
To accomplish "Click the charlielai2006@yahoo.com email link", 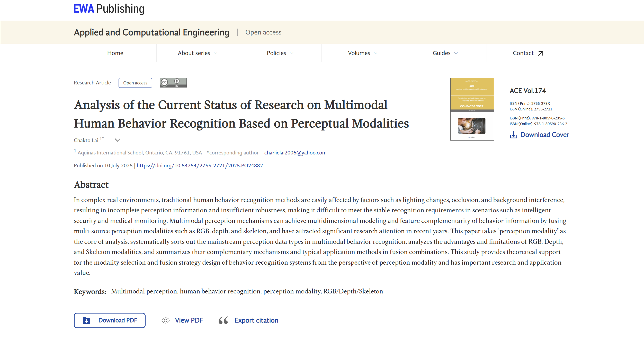I will [x=295, y=153].
